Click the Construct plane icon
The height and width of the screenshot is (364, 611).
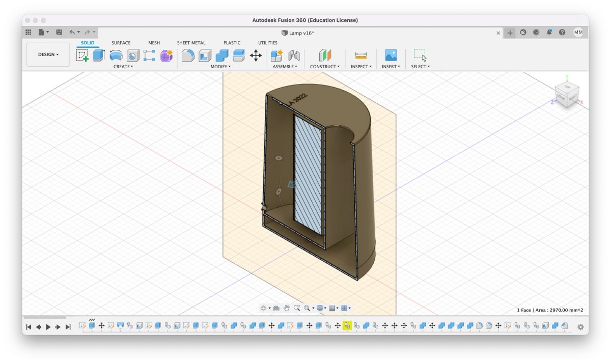[325, 55]
